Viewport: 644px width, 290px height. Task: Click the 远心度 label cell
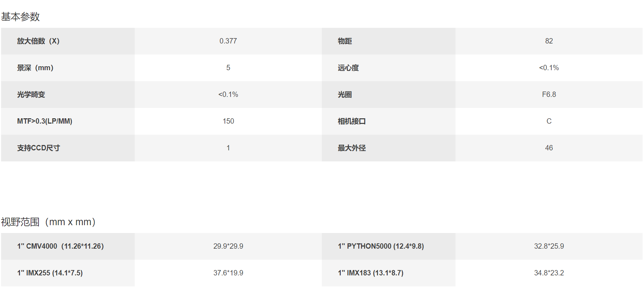tap(388, 68)
